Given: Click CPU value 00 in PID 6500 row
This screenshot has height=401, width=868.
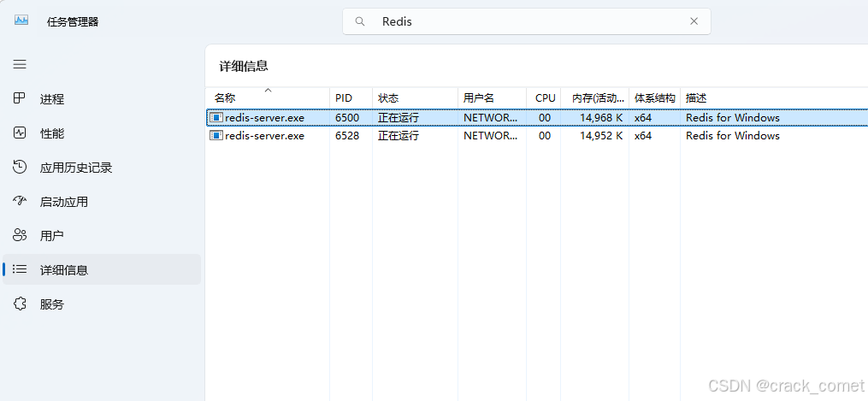Looking at the screenshot, I should 545,117.
